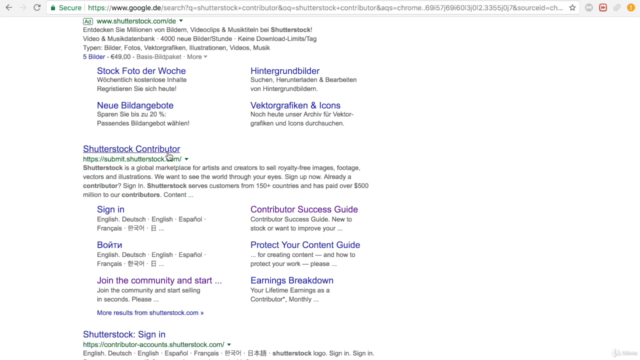This screenshot has height=360, width=640.
Task: Open Protect Your Content Guide sitelink
Action: tap(305, 245)
